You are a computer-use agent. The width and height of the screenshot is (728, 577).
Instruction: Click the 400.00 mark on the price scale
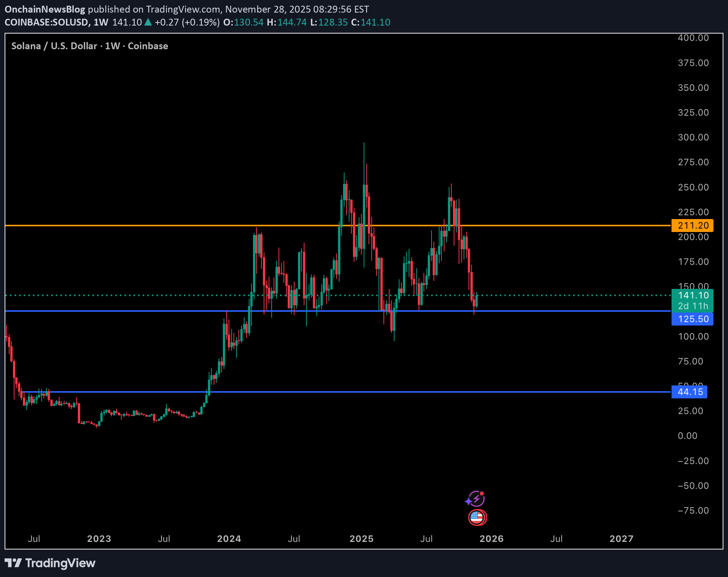pos(693,37)
